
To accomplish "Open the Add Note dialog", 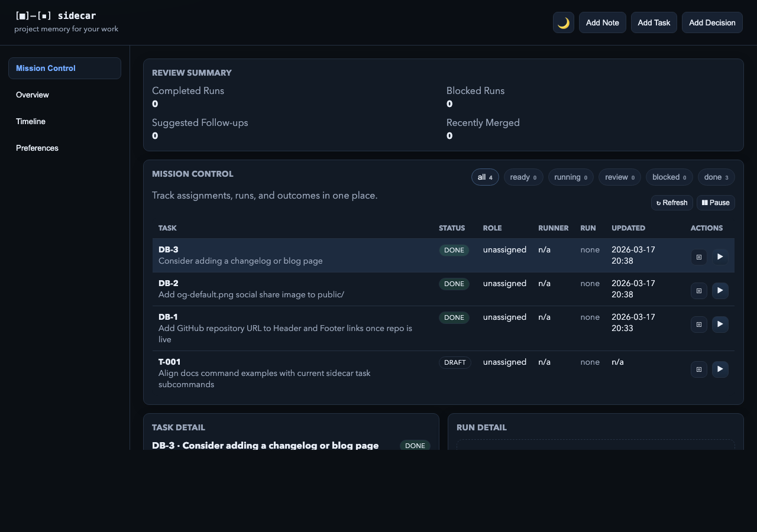I will coord(603,22).
